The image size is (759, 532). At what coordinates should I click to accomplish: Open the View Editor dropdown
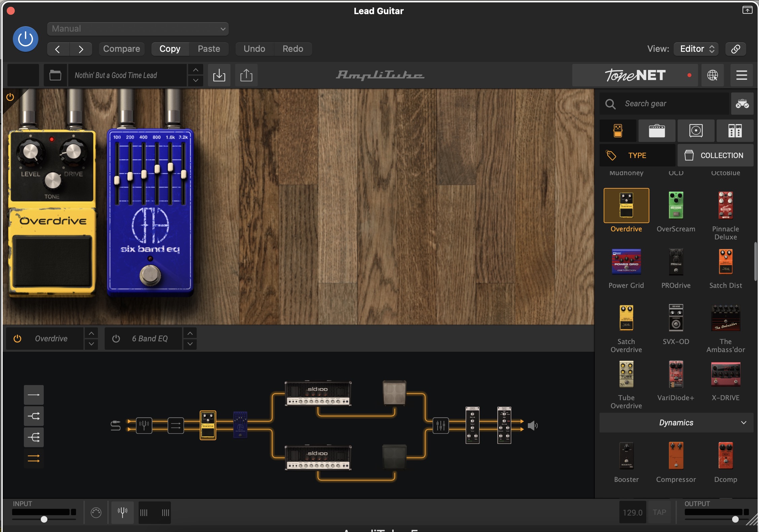[x=696, y=49]
